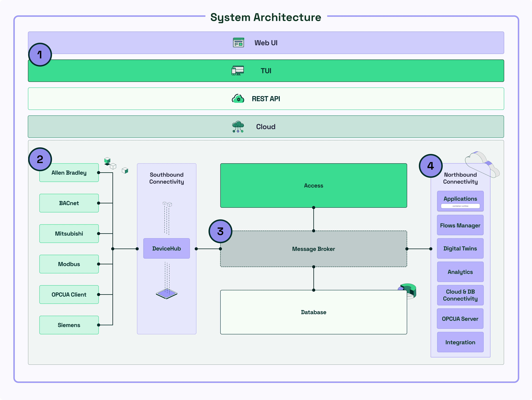Click the Access block
This screenshot has height=400, width=532.
pyautogui.click(x=314, y=185)
